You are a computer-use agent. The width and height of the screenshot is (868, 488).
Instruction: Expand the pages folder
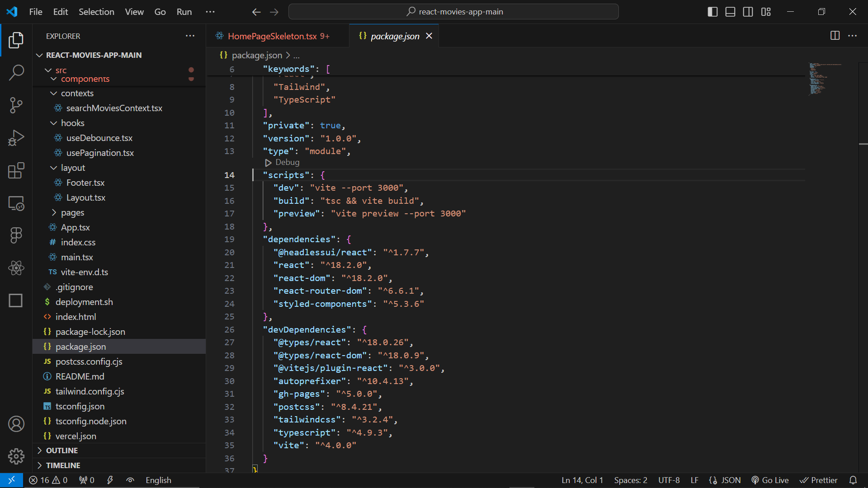pos(72,212)
